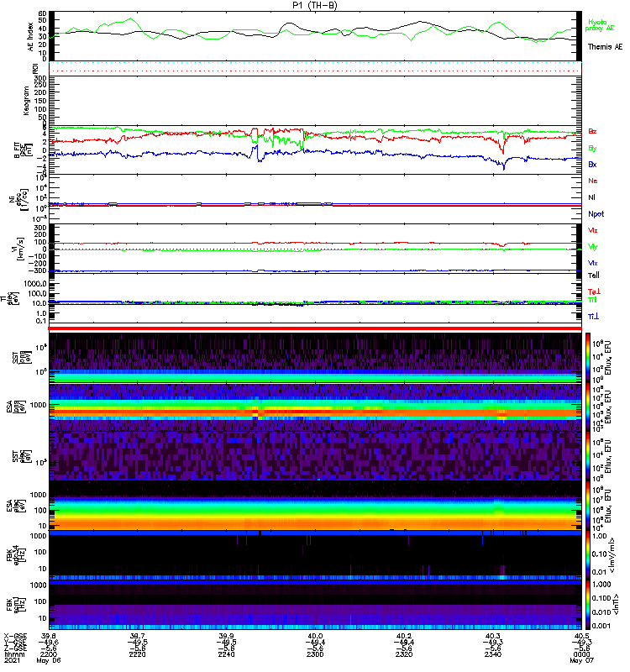Click the SST electrons Eflux color bar
Screen dimensions: 630x672
588,455
